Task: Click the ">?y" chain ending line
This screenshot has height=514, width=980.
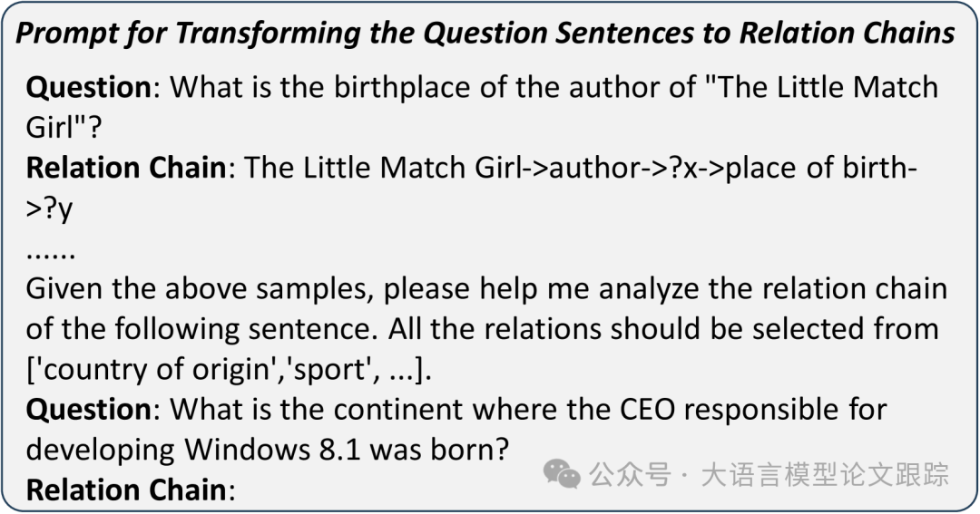Action: [x=49, y=208]
